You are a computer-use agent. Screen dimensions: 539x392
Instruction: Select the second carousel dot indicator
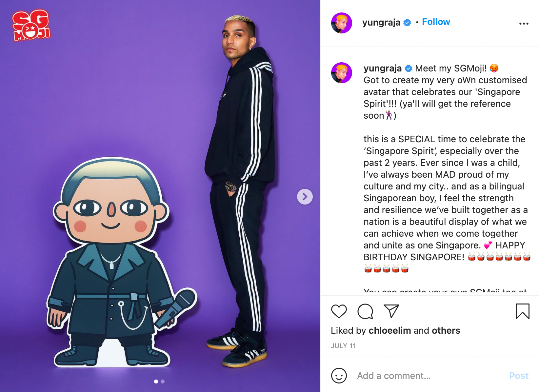tap(163, 382)
